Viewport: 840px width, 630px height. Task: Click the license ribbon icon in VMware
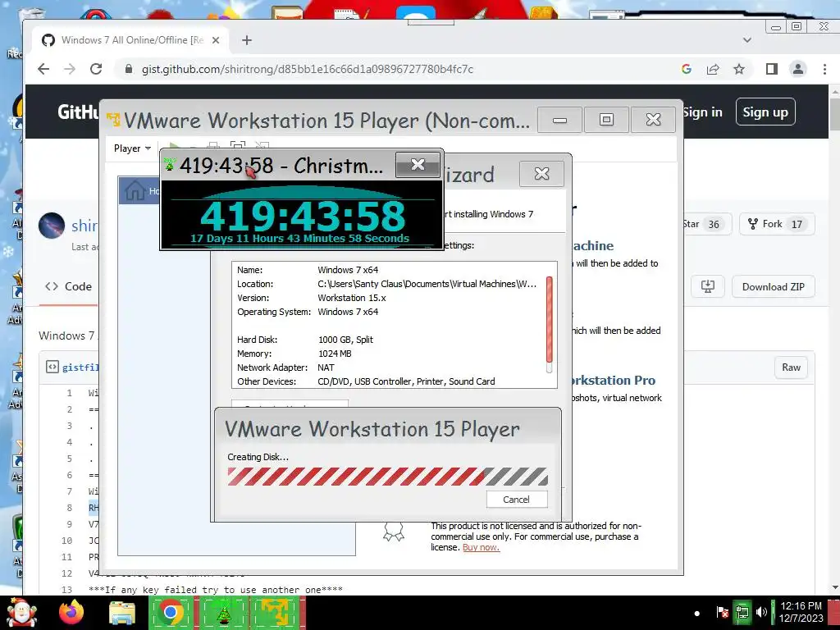click(x=393, y=532)
